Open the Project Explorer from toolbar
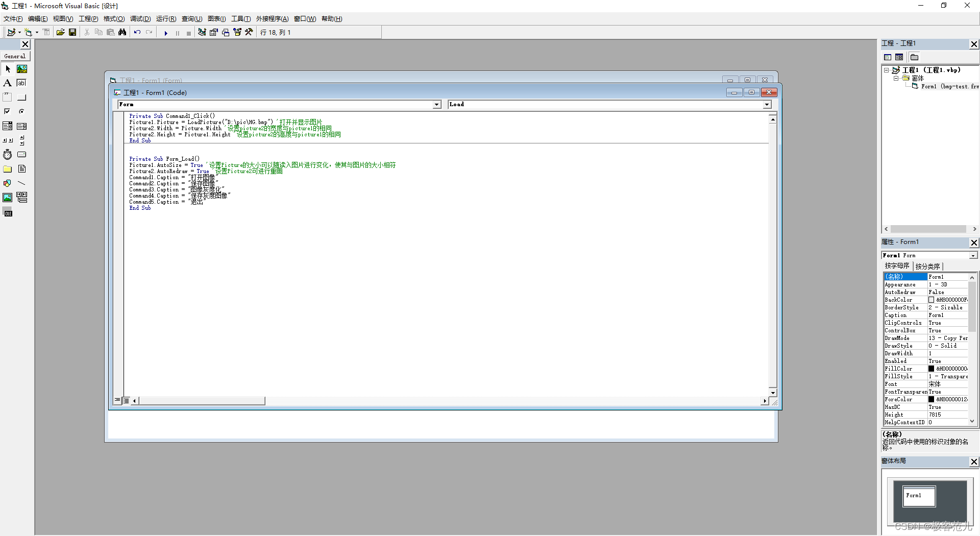Image resolution: width=980 pixels, height=536 pixels. pyautogui.click(x=202, y=32)
